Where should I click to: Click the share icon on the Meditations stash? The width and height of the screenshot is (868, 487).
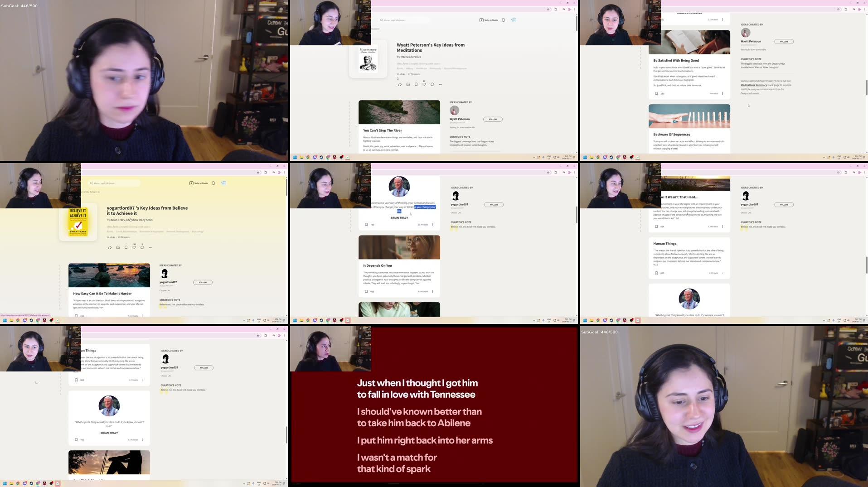pos(400,84)
